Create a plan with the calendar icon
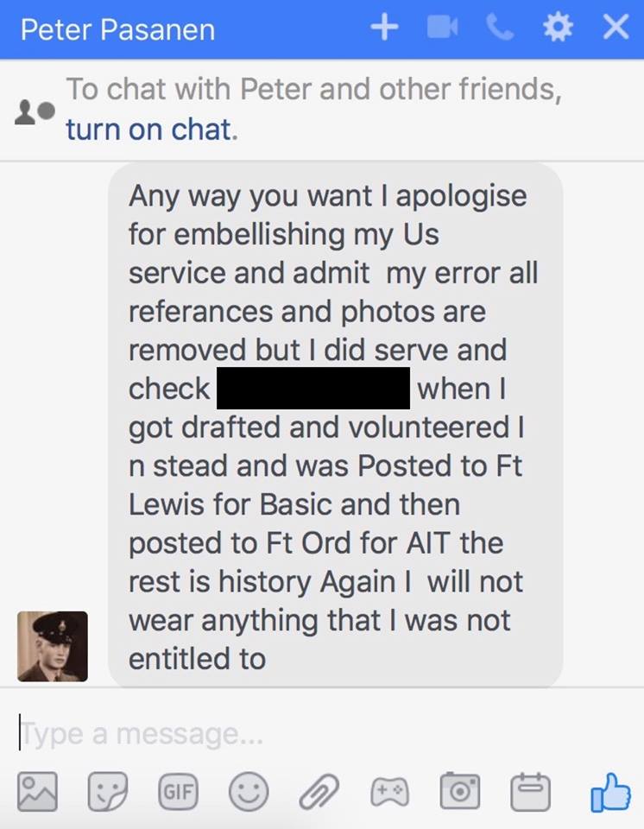 click(530, 790)
